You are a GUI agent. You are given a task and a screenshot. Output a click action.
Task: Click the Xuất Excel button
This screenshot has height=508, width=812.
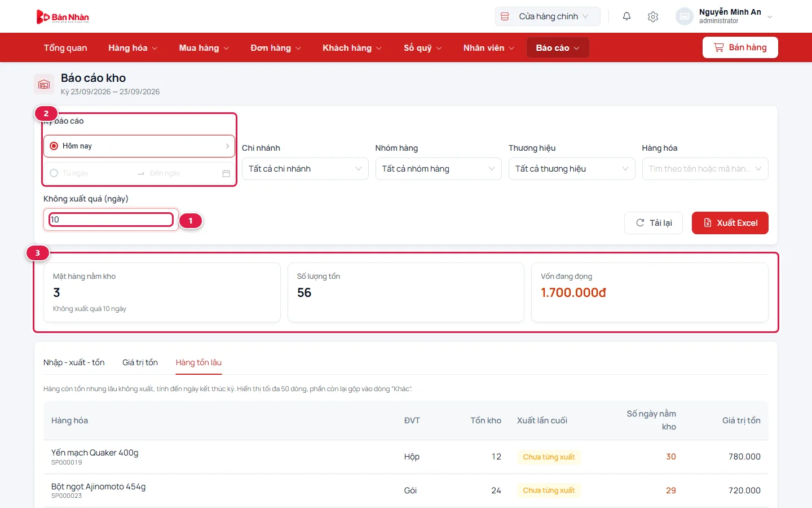pos(730,223)
